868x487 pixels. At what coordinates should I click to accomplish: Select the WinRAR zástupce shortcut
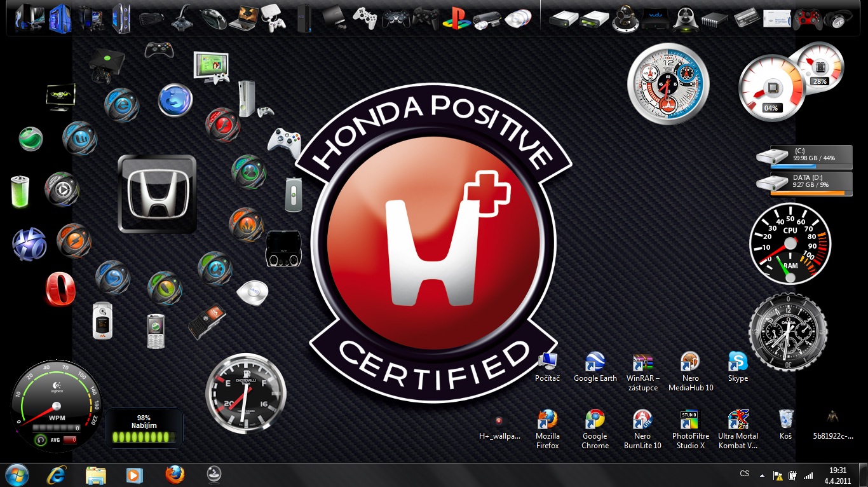642,362
